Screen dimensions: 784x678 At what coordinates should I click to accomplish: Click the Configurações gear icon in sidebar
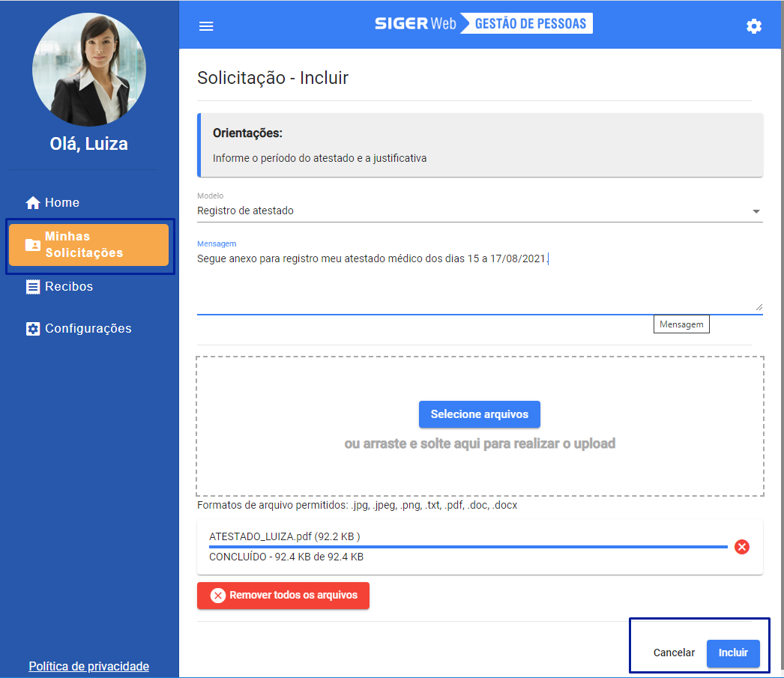coord(33,329)
